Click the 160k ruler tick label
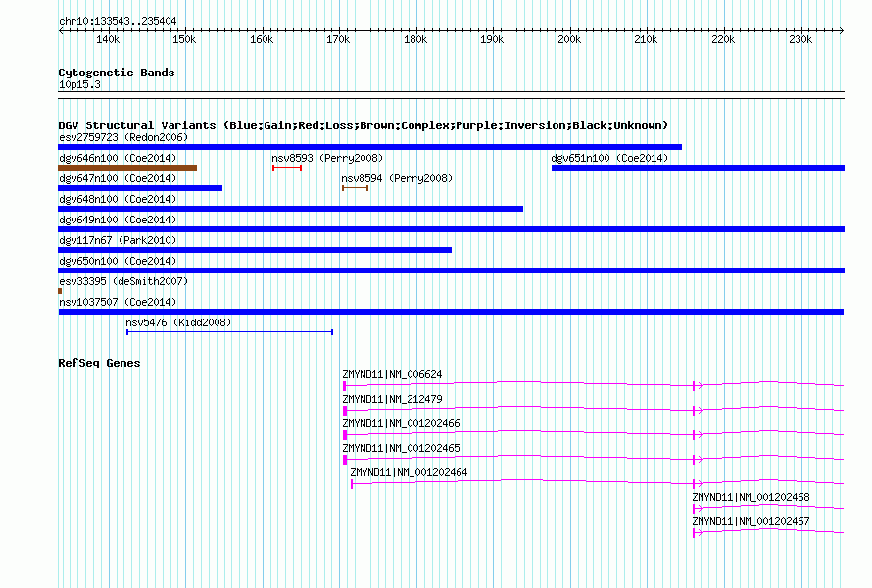This screenshot has width=872, height=588. pyautogui.click(x=262, y=39)
